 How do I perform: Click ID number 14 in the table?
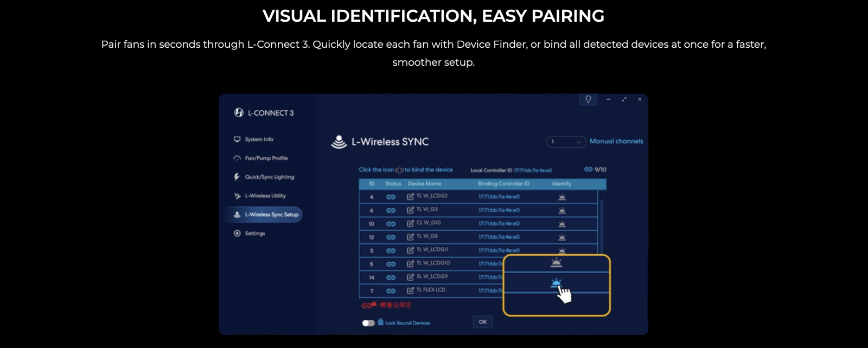372,277
